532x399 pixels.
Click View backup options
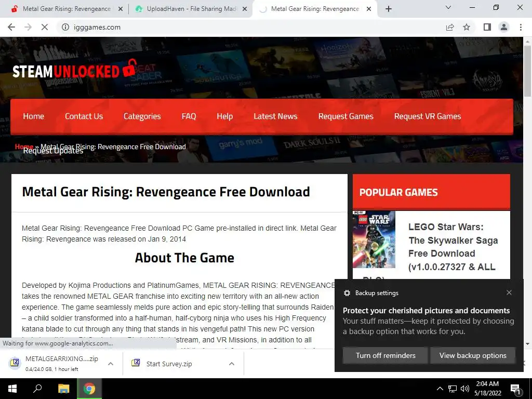point(473,355)
